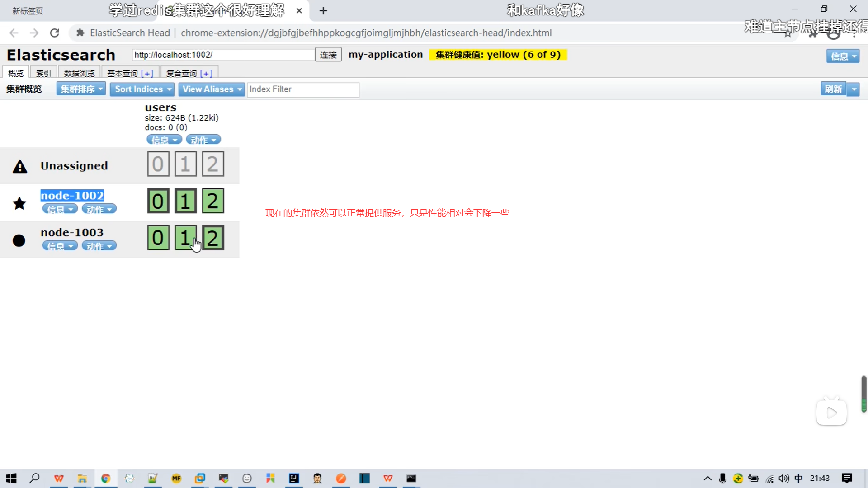Switch to the 索引 tab
The width and height of the screenshot is (868, 488).
pyautogui.click(x=43, y=73)
